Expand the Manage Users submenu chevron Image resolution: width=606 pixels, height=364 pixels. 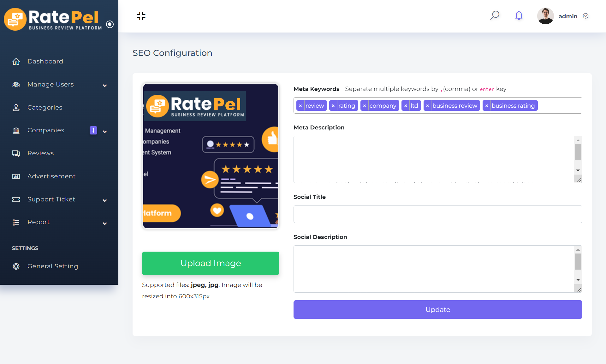tap(105, 86)
